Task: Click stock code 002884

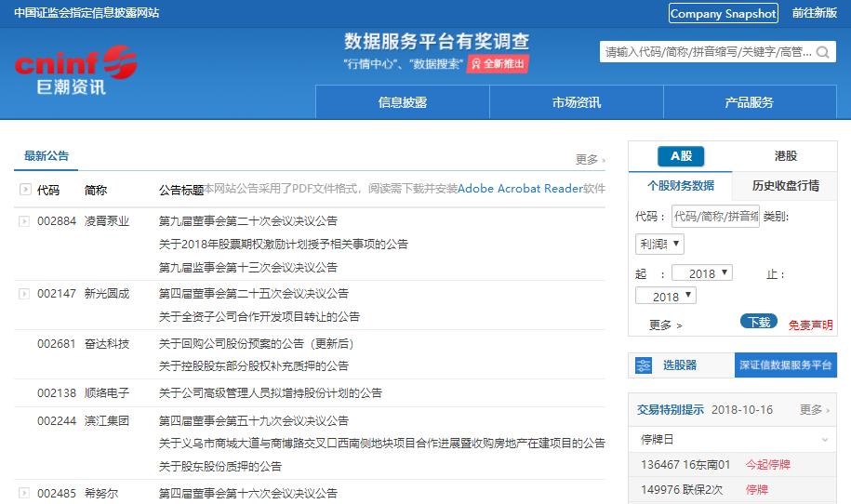Action: 57,220
